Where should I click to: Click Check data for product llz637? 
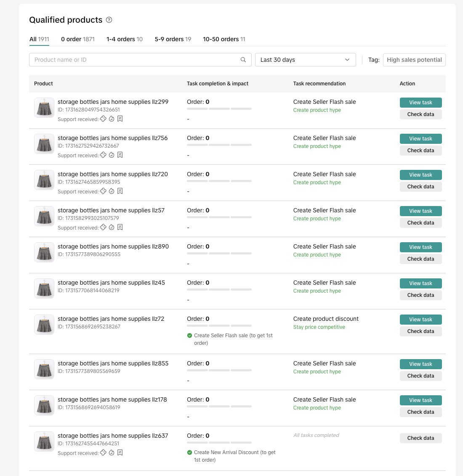[420, 438]
